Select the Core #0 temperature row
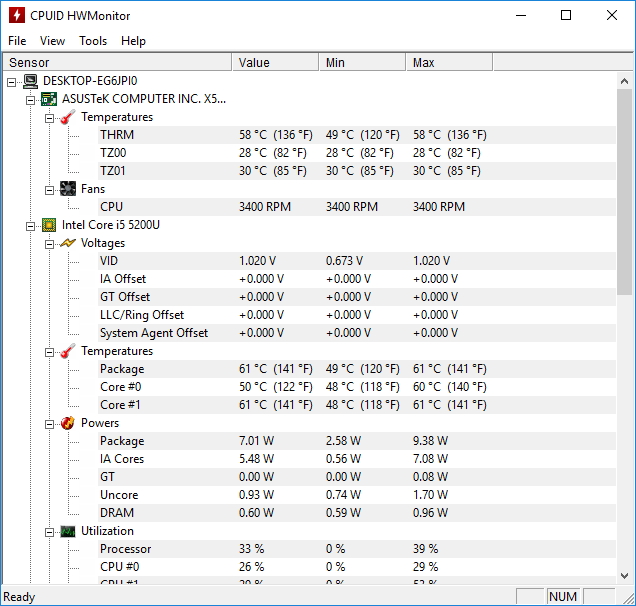This screenshot has height=606, width=636. point(357,387)
